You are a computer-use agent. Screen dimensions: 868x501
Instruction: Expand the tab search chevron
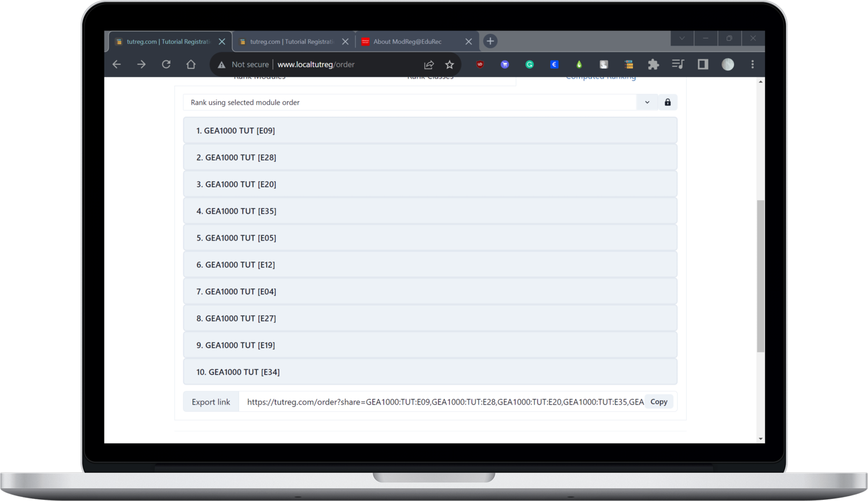(x=681, y=39)
